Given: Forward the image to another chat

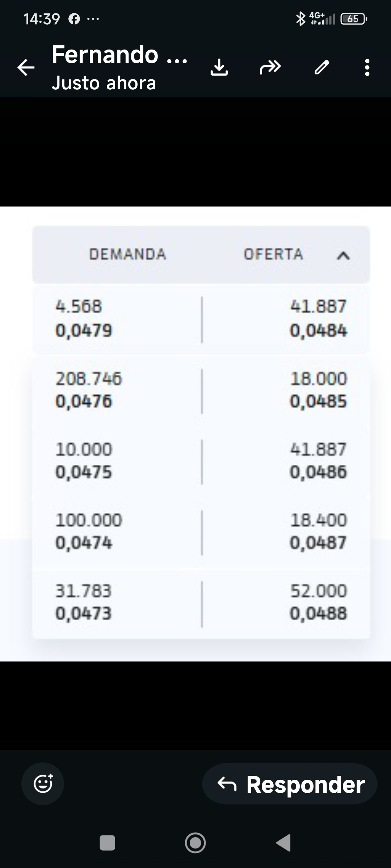Looking at the screenshot, I should point(270,67).
